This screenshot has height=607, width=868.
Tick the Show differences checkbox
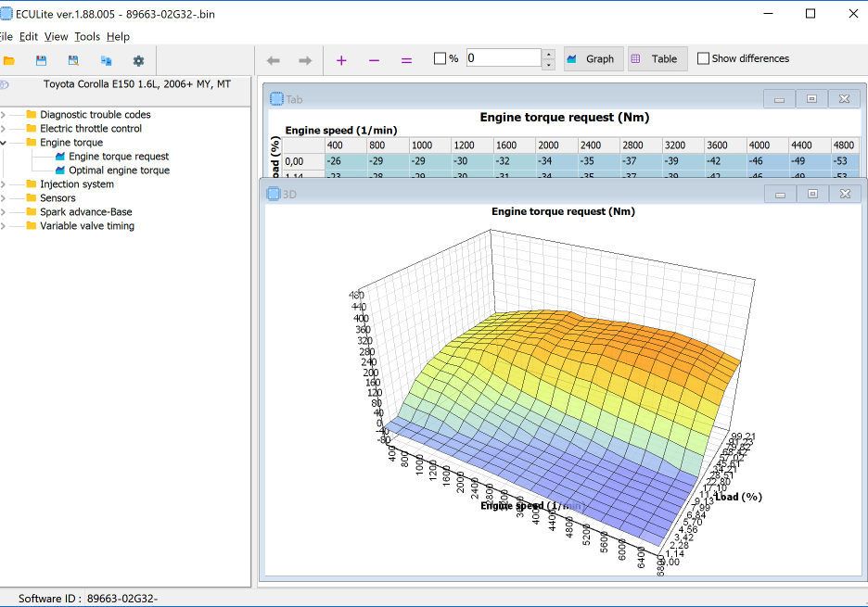point(703,58)
